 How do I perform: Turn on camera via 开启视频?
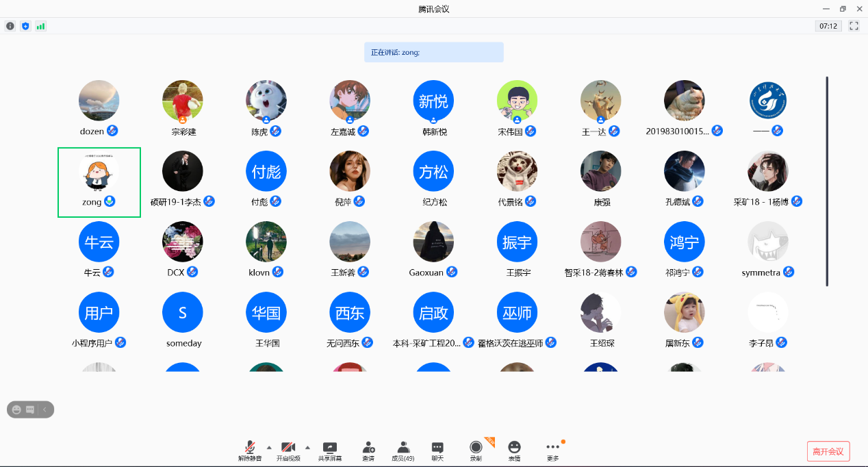point(288,451)
